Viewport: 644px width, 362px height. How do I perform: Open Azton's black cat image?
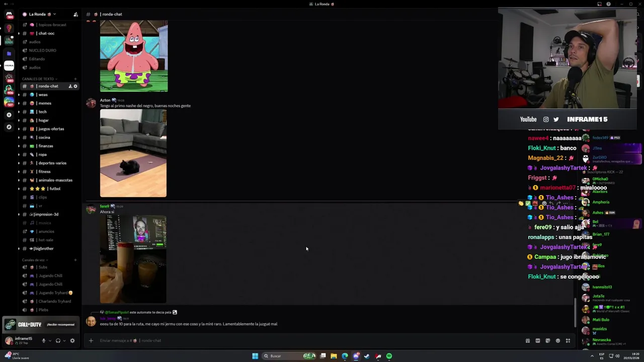pos(133,153)
